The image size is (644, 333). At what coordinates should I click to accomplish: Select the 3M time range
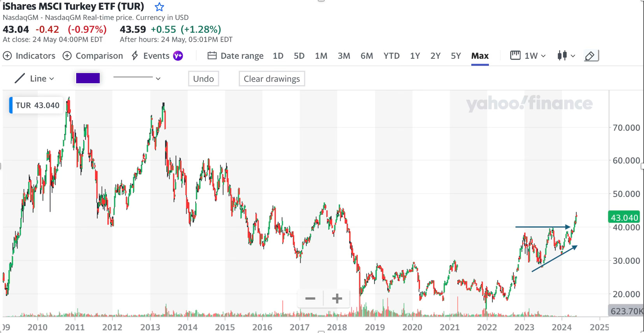click(x=344, y=56)
